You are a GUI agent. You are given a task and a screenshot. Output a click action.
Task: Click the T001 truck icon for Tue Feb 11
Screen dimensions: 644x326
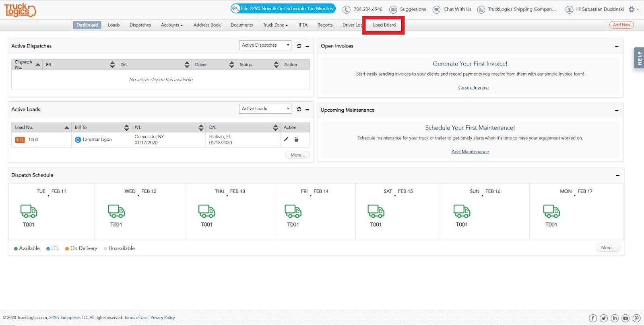click(29, 211)
